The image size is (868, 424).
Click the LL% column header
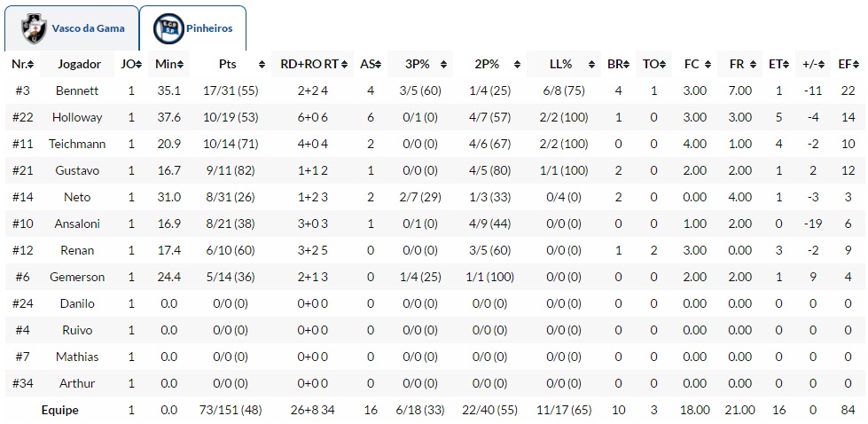[x=560, y=64]
